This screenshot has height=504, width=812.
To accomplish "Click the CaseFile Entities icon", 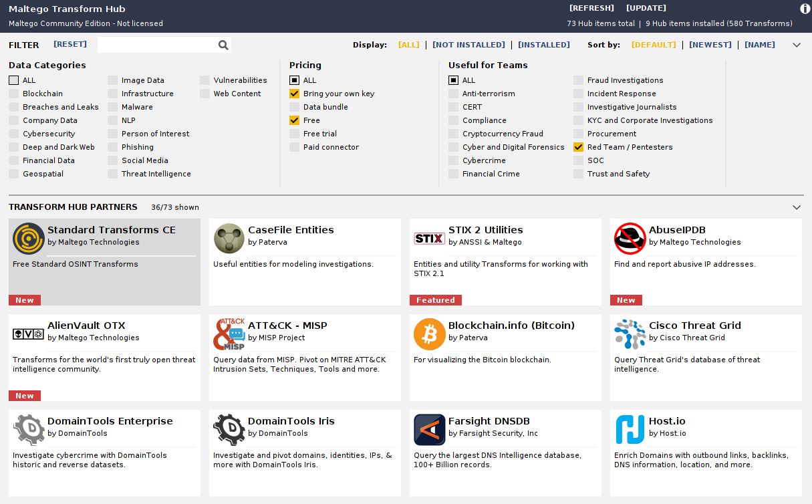I will point(229,239).
